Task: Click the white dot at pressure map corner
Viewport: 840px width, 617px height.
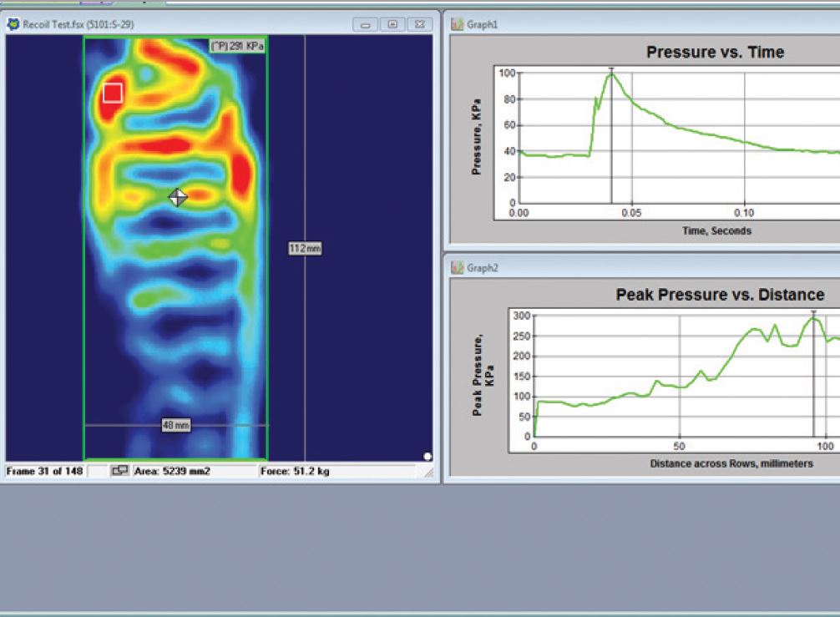Action: pos(428,457)
